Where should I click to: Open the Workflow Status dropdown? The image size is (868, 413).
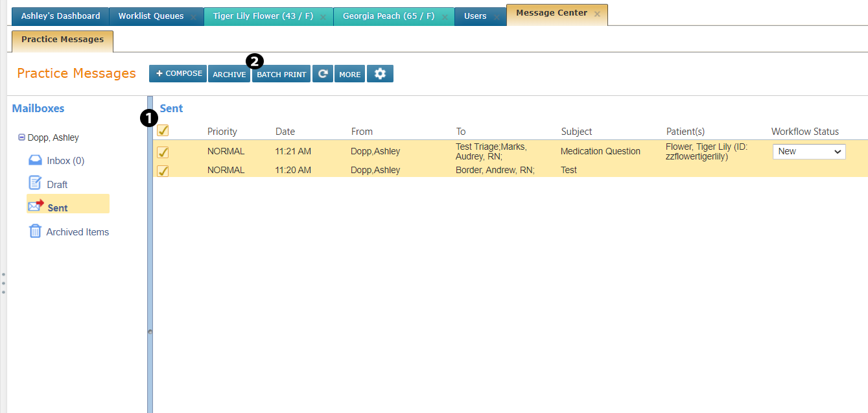point(808,151)
